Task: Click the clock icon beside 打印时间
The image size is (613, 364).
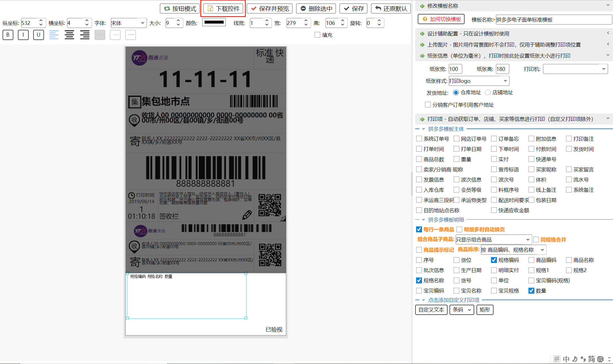Action: 131,195
